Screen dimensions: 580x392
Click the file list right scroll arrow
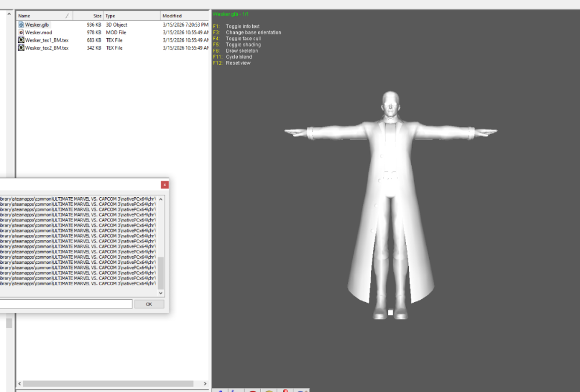pos(205,383)
